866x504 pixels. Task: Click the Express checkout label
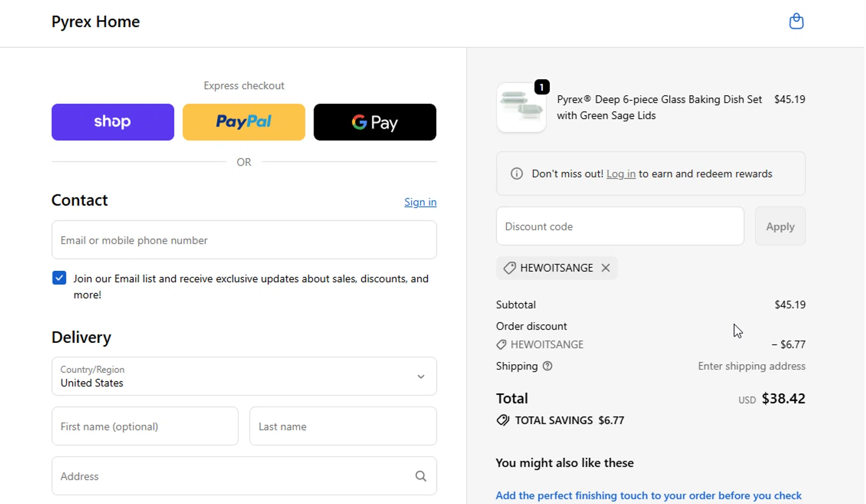(x=244, y=85)
